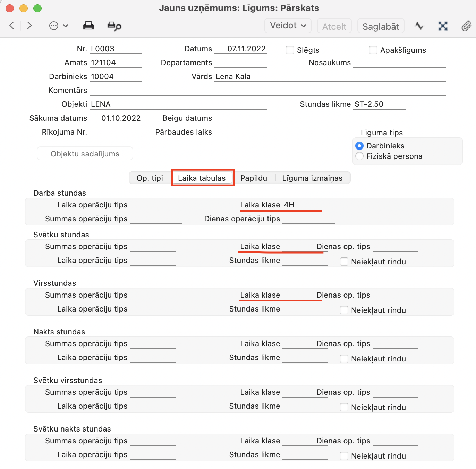The image size is (476, 469).
Task: Expand the ellipsis actions dropdown
Action: point(58,26)
